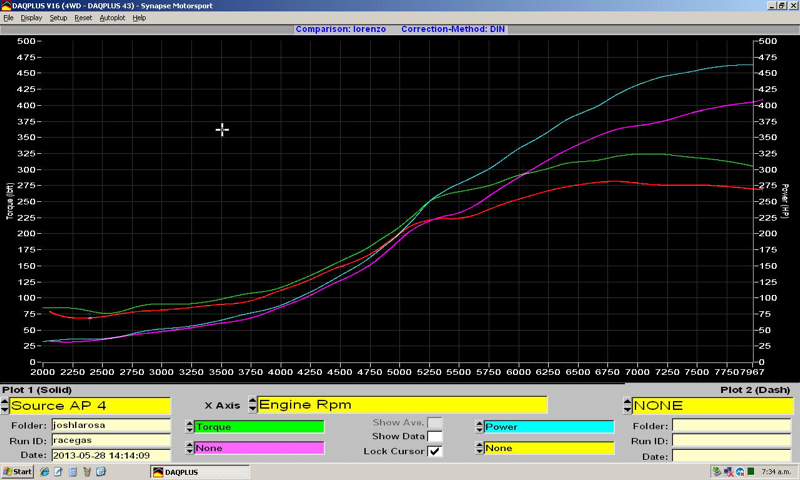The image size is (800, 480).
Task: Open the File menu
Action: [x=8, y=18]
